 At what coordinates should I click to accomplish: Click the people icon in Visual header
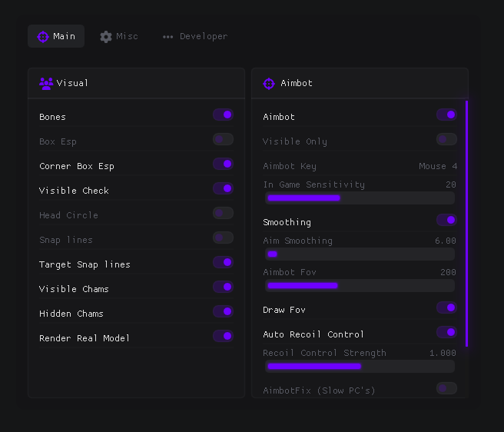46,84
